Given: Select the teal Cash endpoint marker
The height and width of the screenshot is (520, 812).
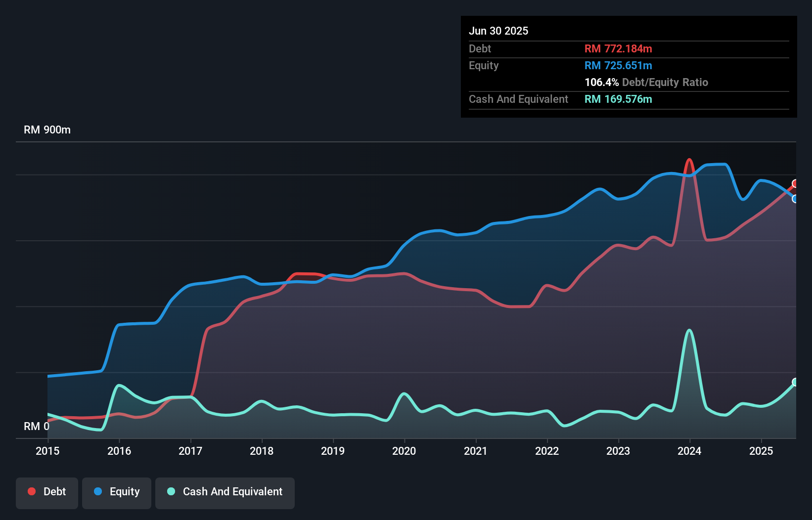Looking at the screenshot, I should (x=795, y=382).
